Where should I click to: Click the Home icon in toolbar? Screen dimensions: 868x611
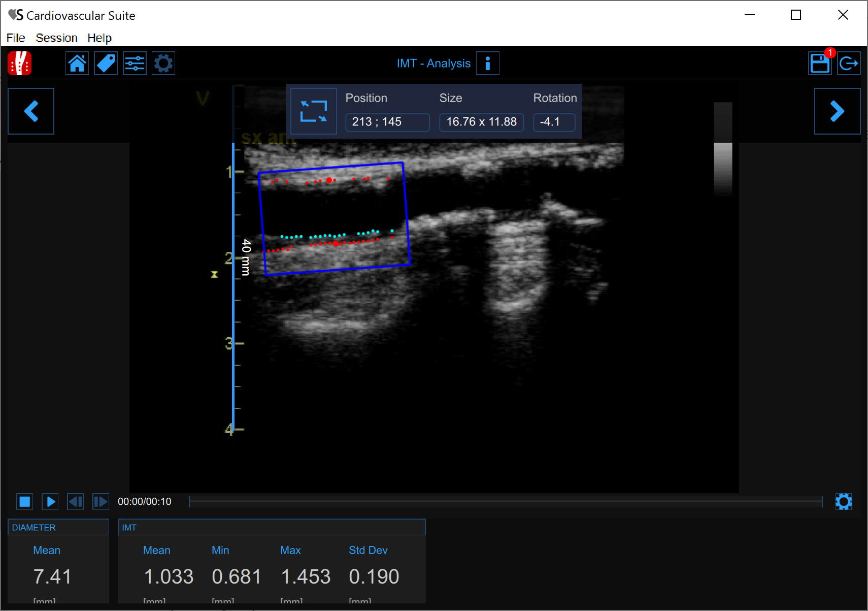click(77, 63)
